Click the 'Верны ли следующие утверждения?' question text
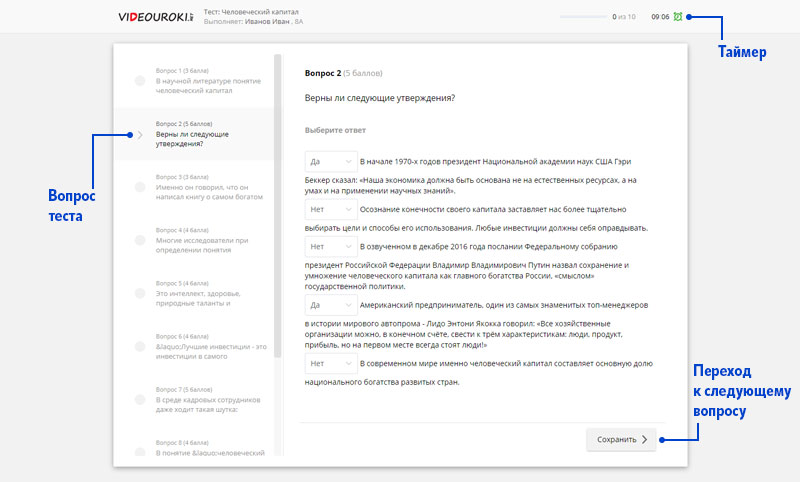Screen dimensions: 800x482 pos(380,98)
